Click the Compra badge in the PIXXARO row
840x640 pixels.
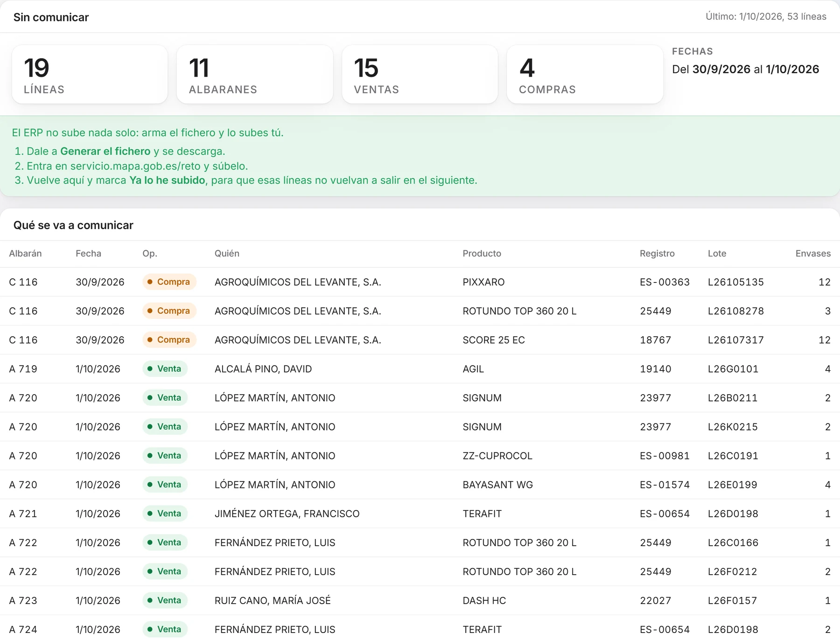169,282
